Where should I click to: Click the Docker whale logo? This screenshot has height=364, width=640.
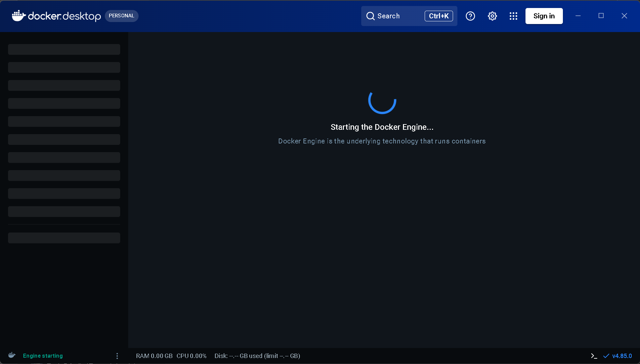click(19, 16)
